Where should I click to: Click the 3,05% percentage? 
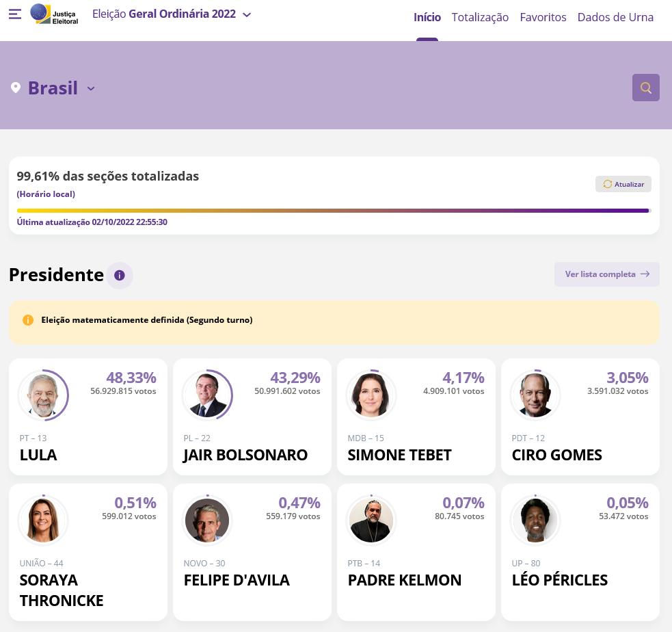pos(628,378)
